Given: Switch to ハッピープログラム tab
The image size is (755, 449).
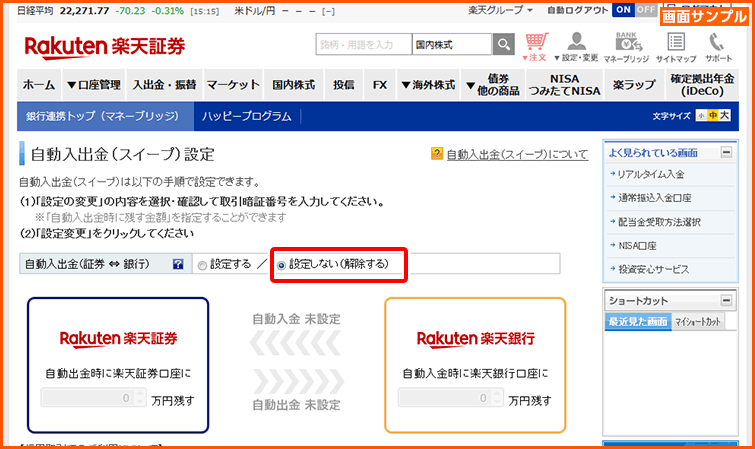Looking at the screenshot, I should (247, 116).
